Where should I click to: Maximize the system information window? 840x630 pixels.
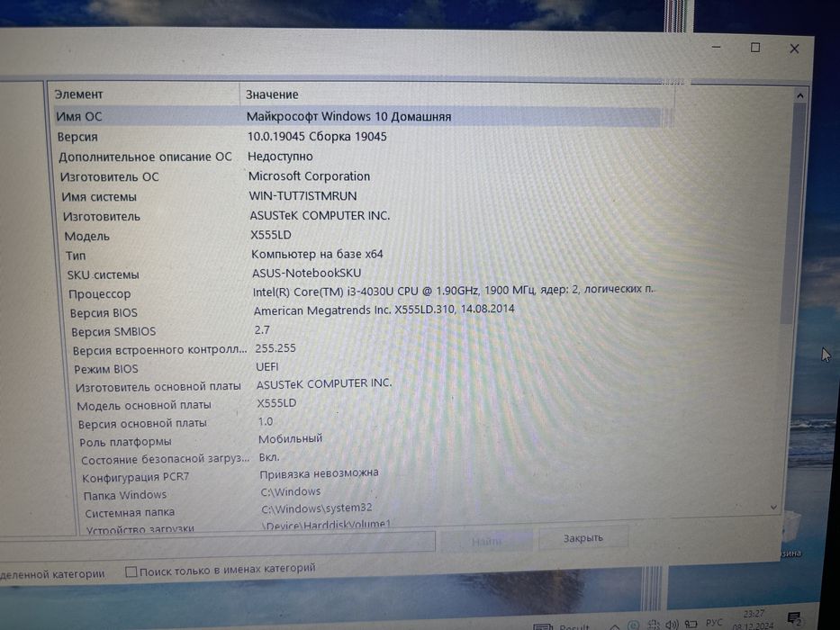coord(754,48)
